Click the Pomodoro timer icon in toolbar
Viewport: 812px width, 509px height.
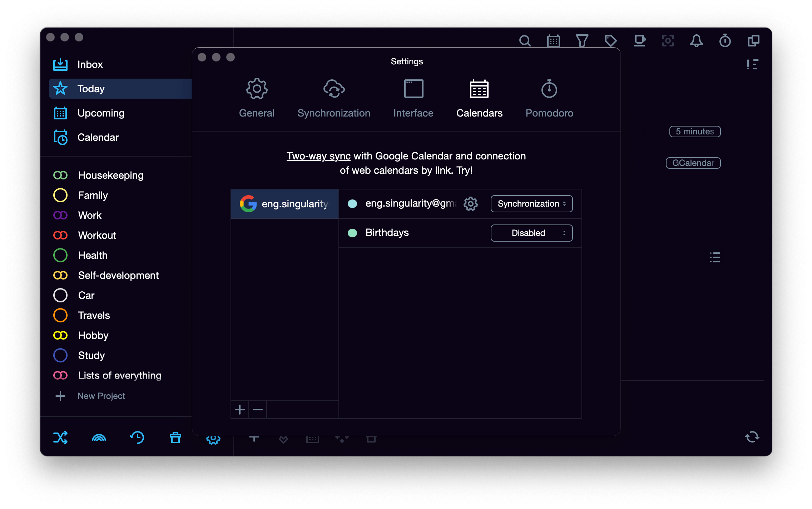click(x=725, y=41)
